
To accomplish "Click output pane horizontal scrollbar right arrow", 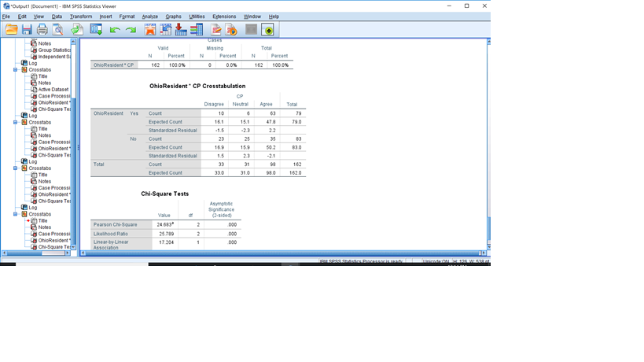I will (x=484, y=253).
